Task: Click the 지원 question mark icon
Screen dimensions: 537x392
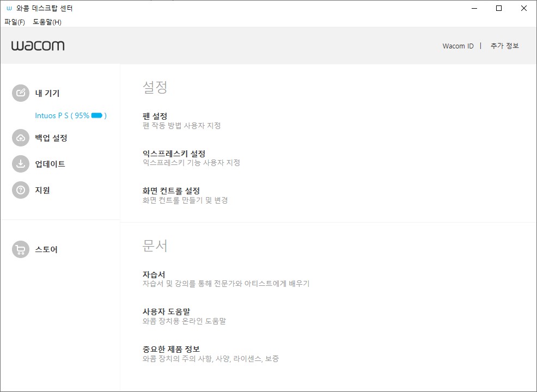Action: 21,190
